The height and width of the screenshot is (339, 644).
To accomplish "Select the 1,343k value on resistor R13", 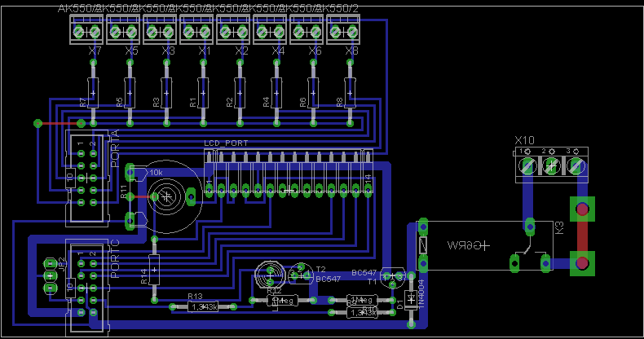I will 204,306.
